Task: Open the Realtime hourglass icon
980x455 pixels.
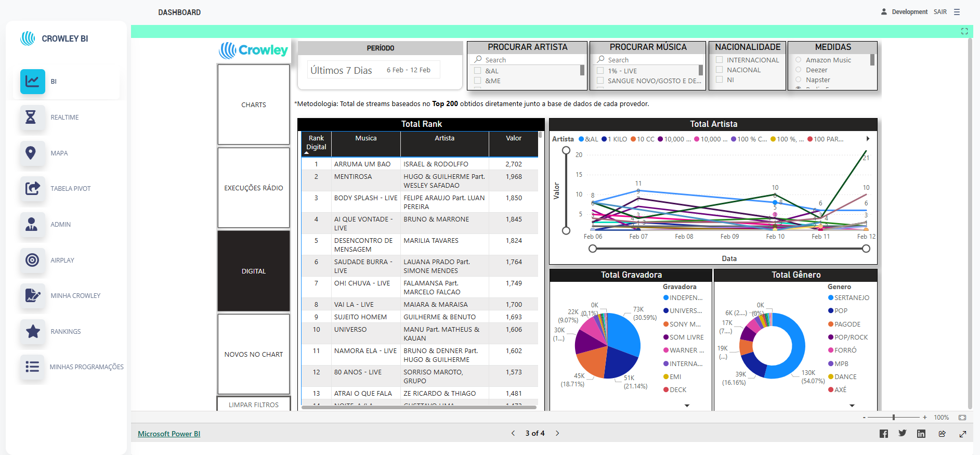Action: (32, 118)
